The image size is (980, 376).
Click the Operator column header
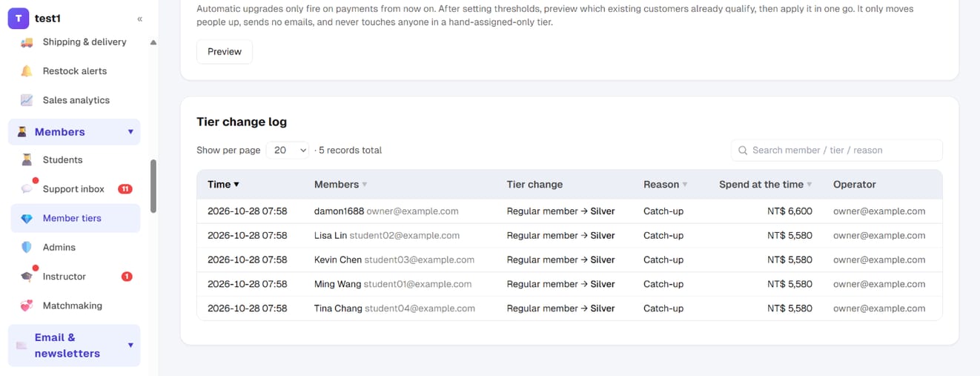(855, 185)
